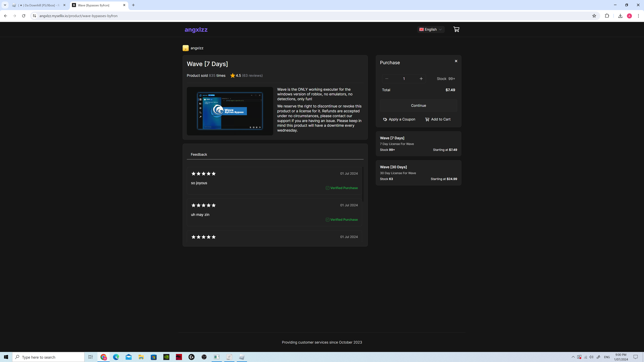Click the feedback list scrollbar
This screenshot has width=644, height=362.
point(363,184)
